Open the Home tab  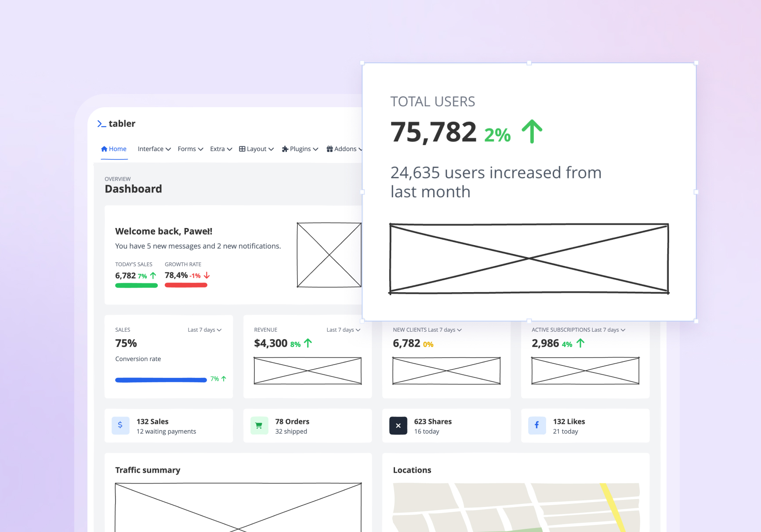point(114,149)
